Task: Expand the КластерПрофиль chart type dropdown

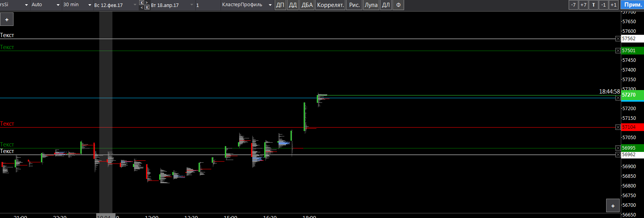Action: pos(247,5)
